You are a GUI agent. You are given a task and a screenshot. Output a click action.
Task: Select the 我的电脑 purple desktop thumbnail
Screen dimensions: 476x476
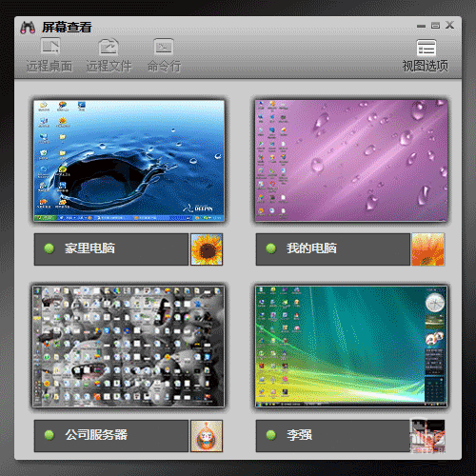point(351,161)
